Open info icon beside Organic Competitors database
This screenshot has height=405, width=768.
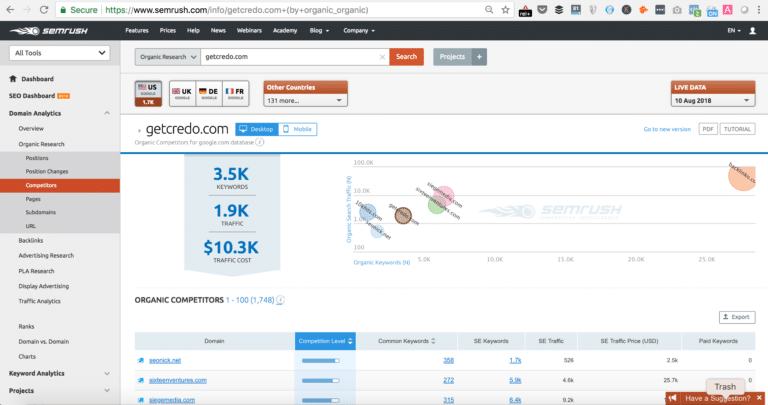[x=260, y=142]
